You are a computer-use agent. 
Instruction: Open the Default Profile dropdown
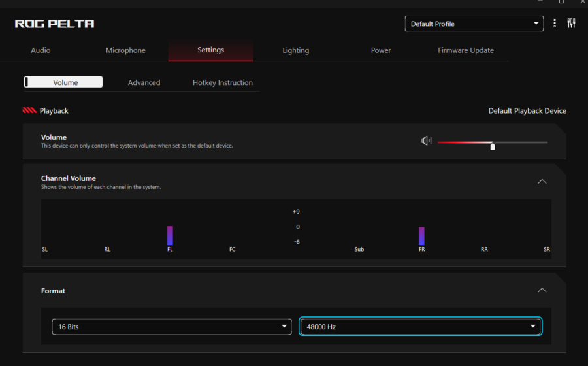point(474,24)
